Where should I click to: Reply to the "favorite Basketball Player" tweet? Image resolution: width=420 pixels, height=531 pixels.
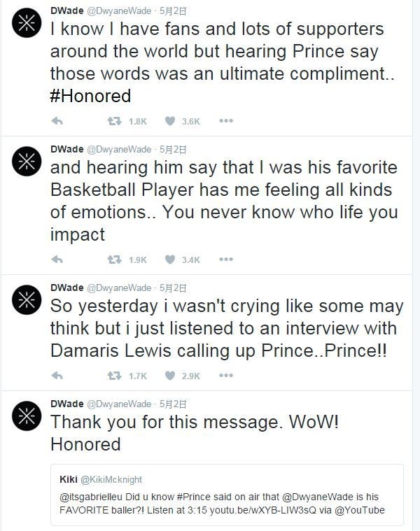click(x=58, y=260)
